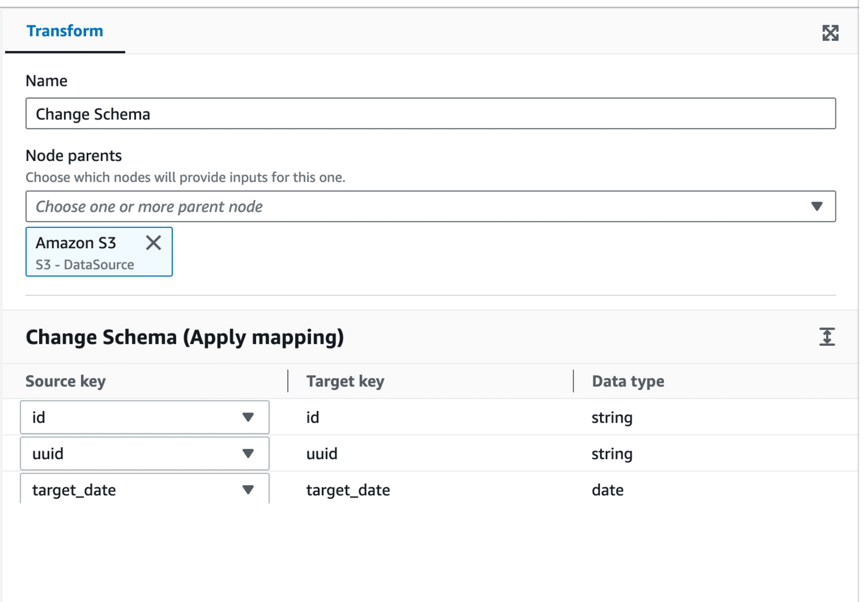Viewport: 868px width, 602px height.
Task: Select the Amazon S3 node chip
Action: click(99, 251)
